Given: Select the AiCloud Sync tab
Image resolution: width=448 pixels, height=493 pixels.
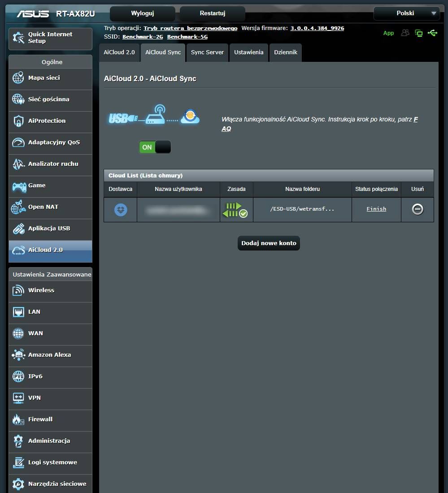Looking at the screenshot, I should (163, 52).
